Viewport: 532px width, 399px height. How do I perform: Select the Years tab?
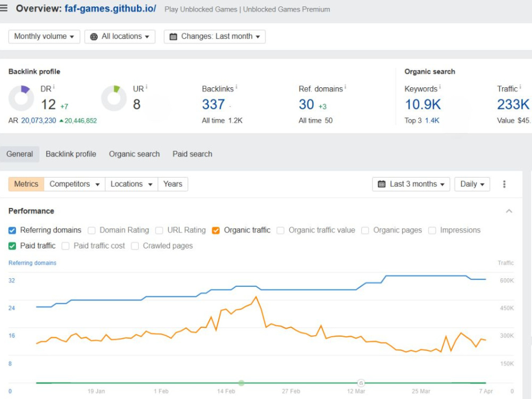(173, 184)
